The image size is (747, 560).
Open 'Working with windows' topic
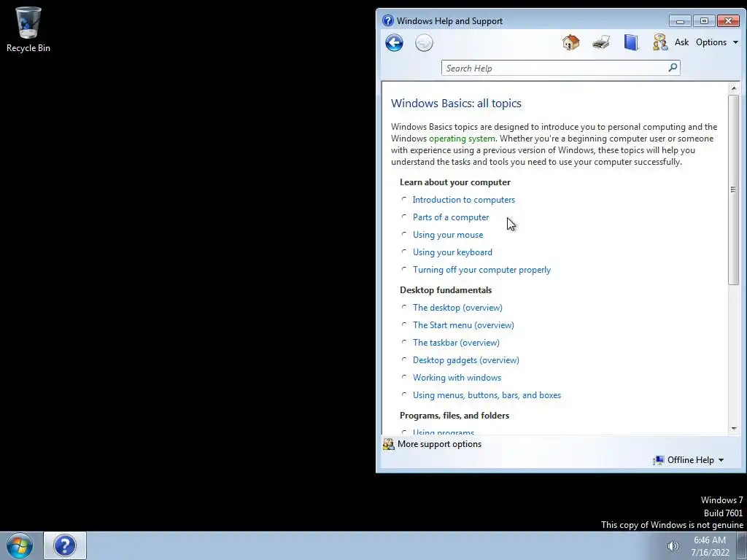pos(457,378)
